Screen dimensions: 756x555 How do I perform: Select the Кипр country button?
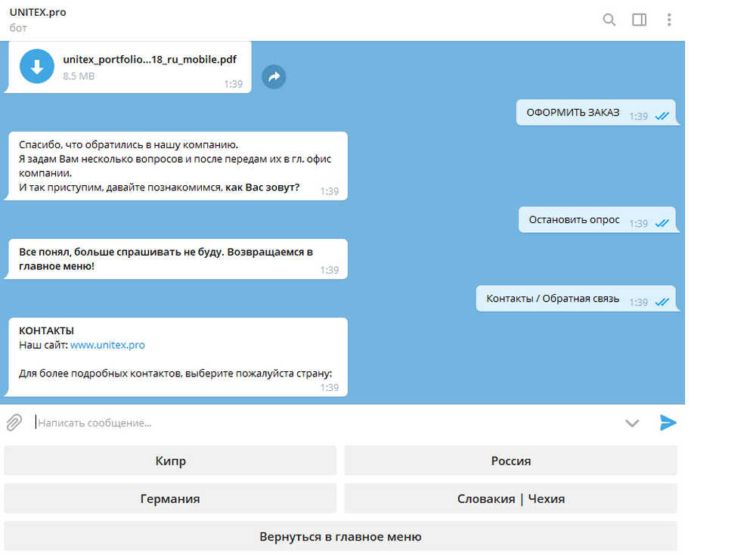pos(170,461)
